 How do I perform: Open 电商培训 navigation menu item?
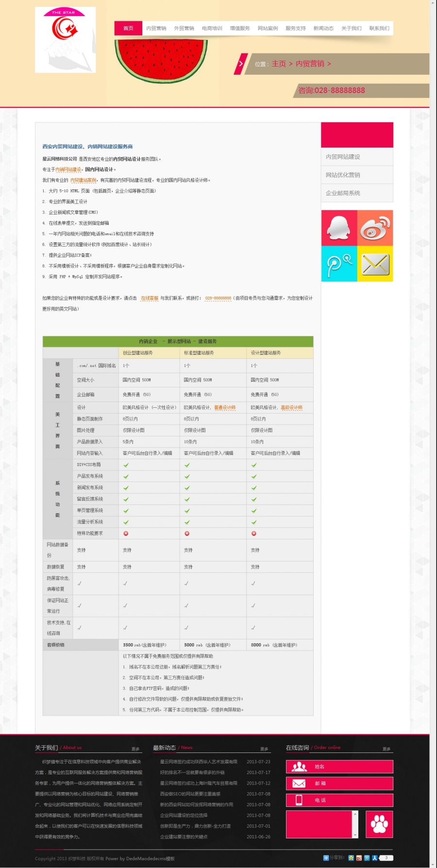[212, 28]
